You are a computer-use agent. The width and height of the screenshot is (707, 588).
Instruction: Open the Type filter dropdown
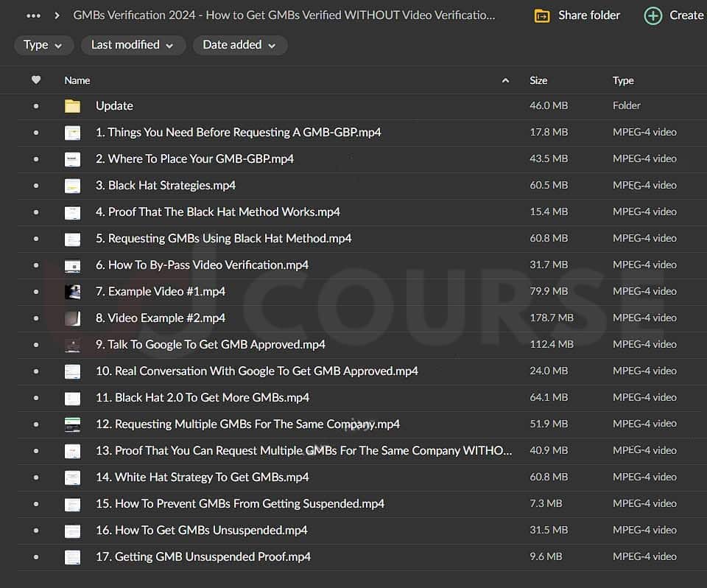pos(43,45)
